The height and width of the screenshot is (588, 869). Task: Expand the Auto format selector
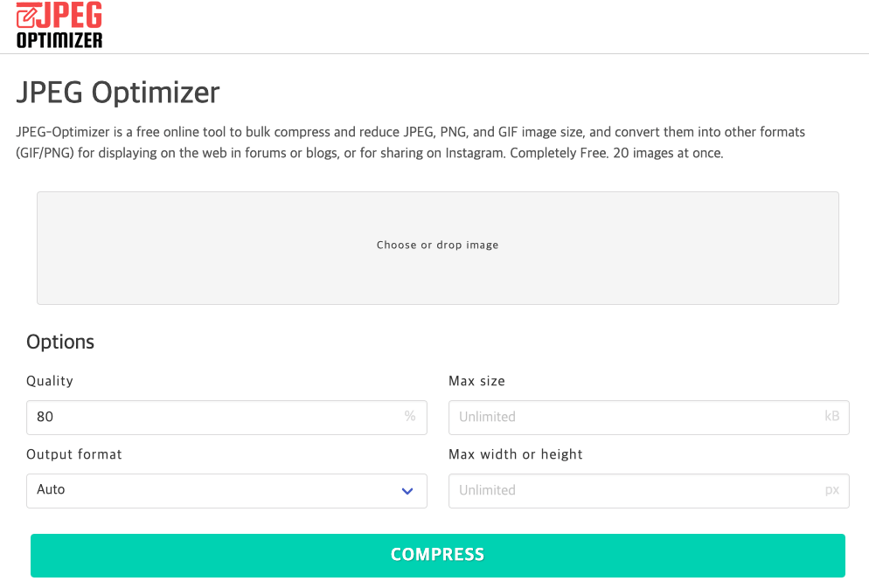[226, 490]
